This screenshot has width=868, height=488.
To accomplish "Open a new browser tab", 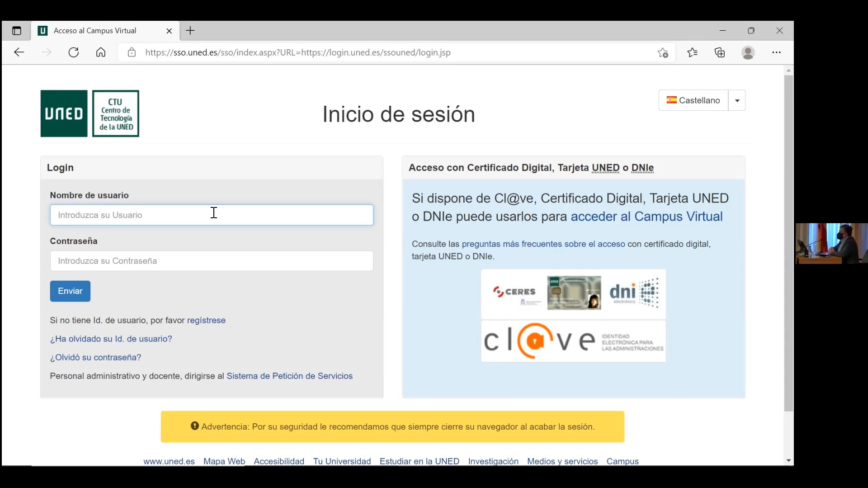I will click(190, 31).
